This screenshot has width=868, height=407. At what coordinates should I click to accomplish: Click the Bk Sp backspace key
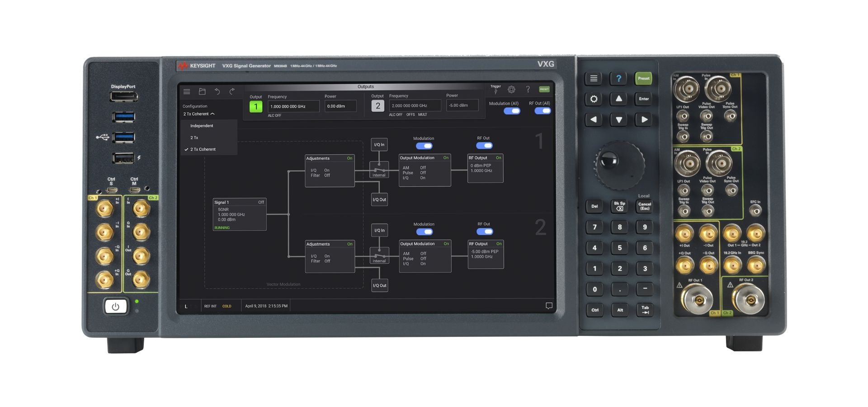pos(619,206)
